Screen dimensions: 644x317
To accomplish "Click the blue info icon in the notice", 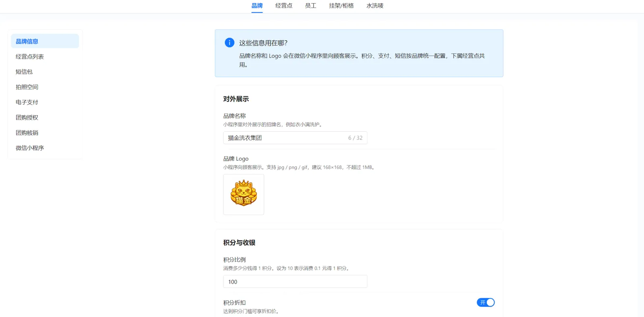I will (x=229, y=43).
